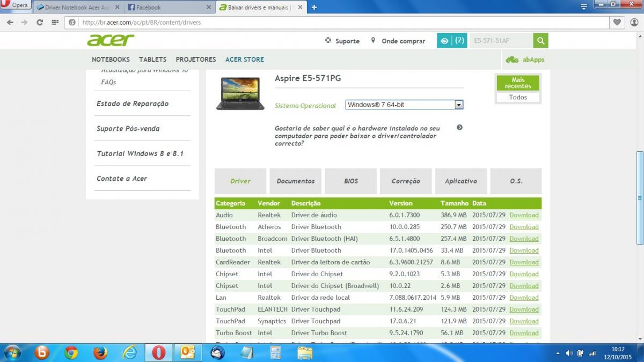
Task: Reload the page with the refresh icon
Action: pyautogui.click(x=39, y=22)
